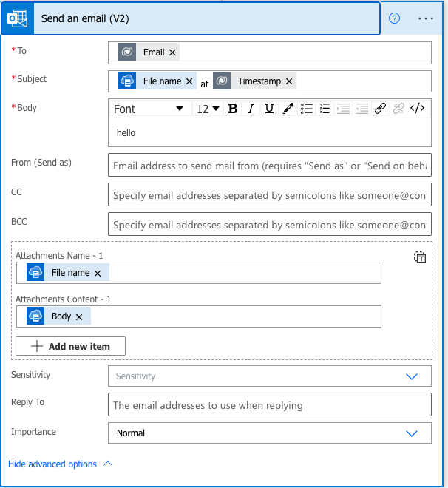This screenshot has height=488, width=448.
Task: Switch attachments to input entire array
Action: pos(419,257)
